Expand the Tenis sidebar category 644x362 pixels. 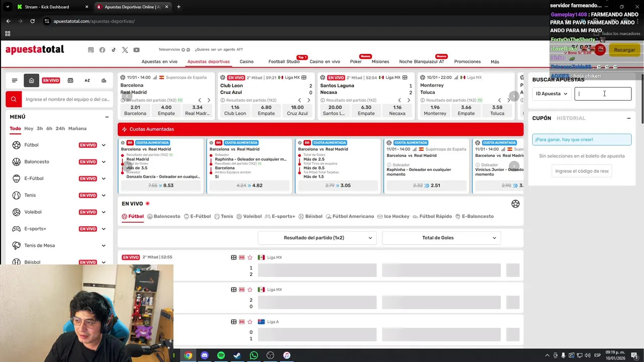pos(104,195)
